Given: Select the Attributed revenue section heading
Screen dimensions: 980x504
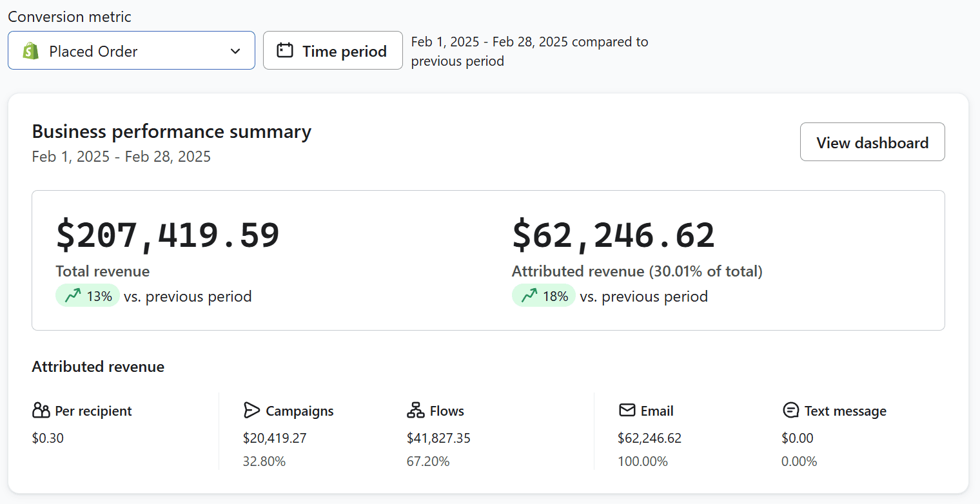Looking at the screenshot, I should 98,366.
